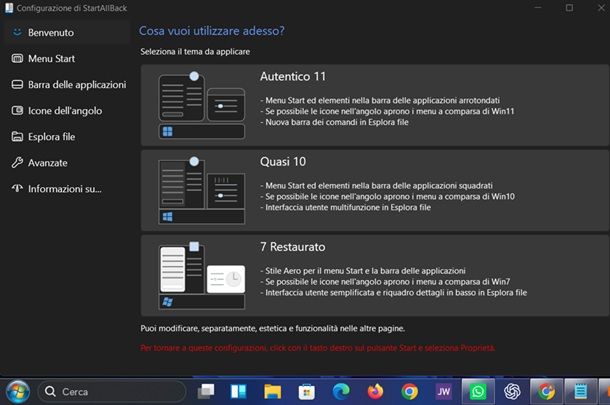Apply the Quasi 10 theme

pyautogui.click(x=375, y=190)
